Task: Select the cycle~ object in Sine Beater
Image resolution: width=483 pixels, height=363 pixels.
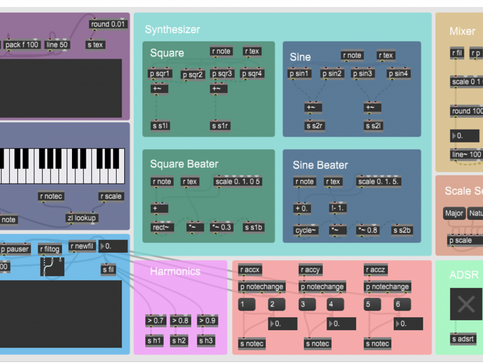Action: 306,230
